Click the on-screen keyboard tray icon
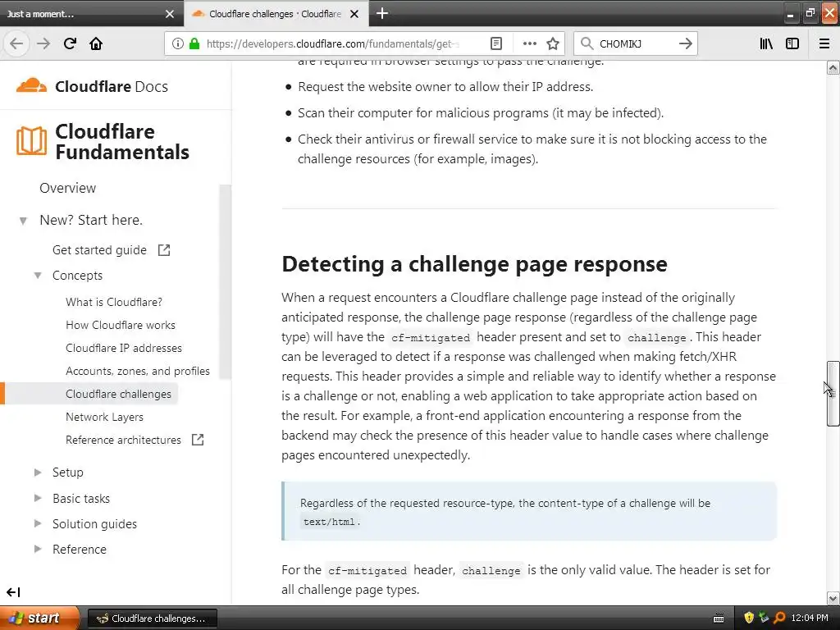The width and height of the screenshot is (840, 630). point(719,619)
